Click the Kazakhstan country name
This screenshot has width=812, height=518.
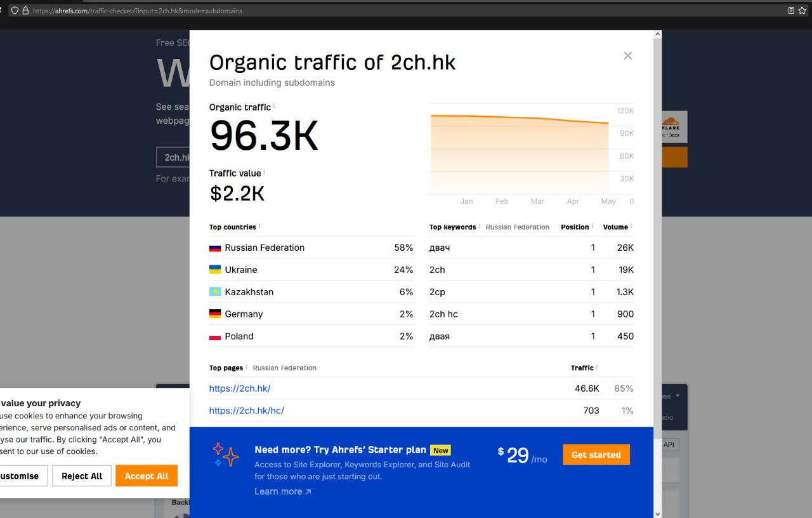click(249, 292)
